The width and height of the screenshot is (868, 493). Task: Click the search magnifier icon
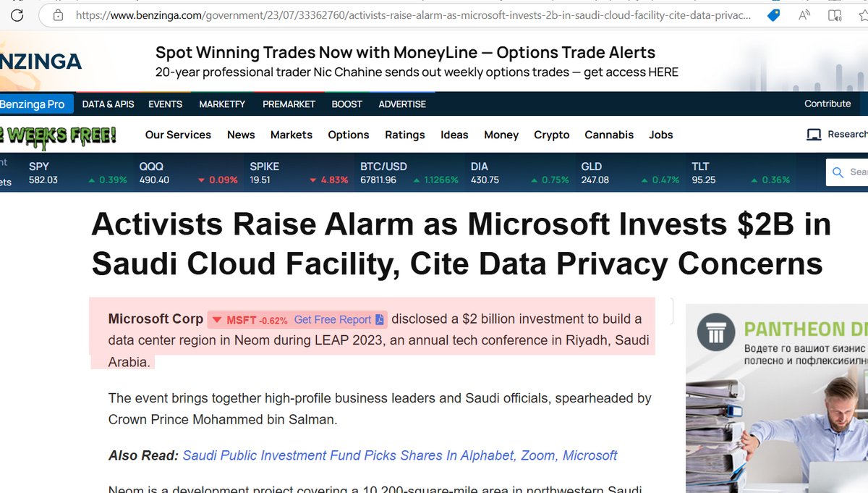pos(838,172)
